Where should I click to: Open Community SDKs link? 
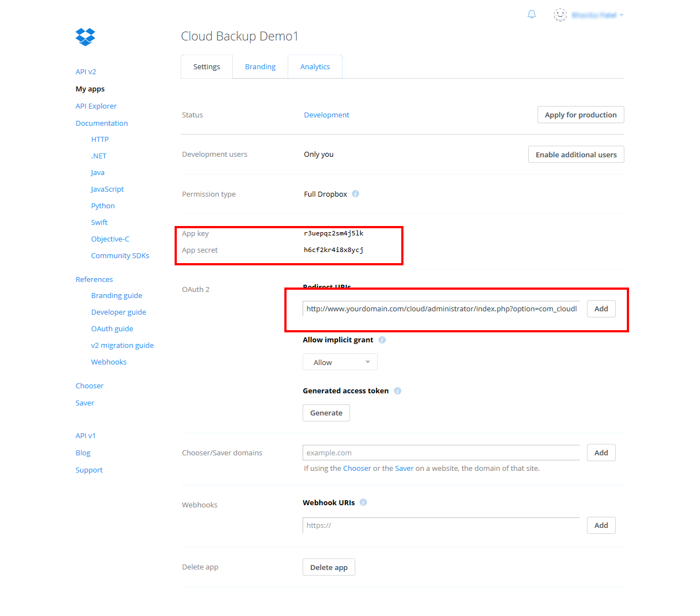pyautogui.click(x=120, y=256)
